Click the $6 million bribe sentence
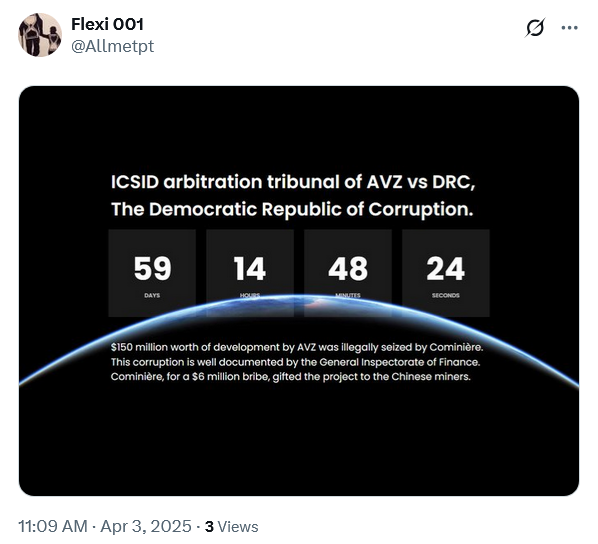Image resolution: width=598 pixels, height=544 pixels. pos(291,377)
